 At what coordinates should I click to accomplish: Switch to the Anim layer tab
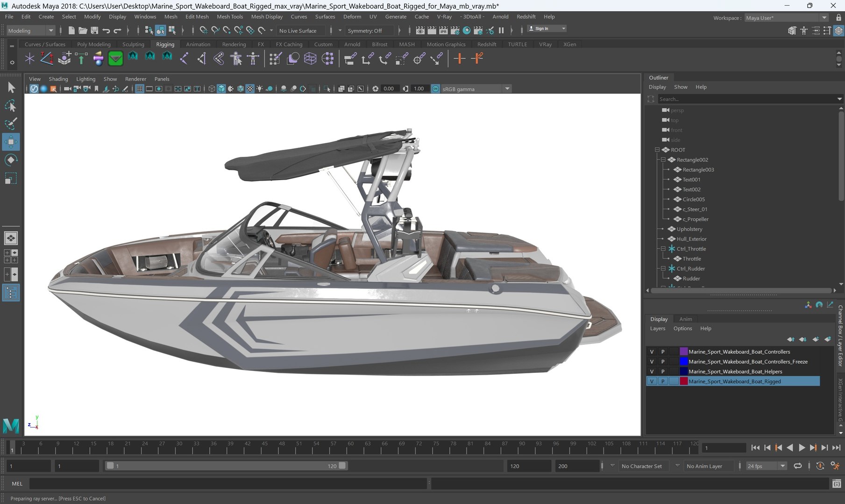click(685, 319)
